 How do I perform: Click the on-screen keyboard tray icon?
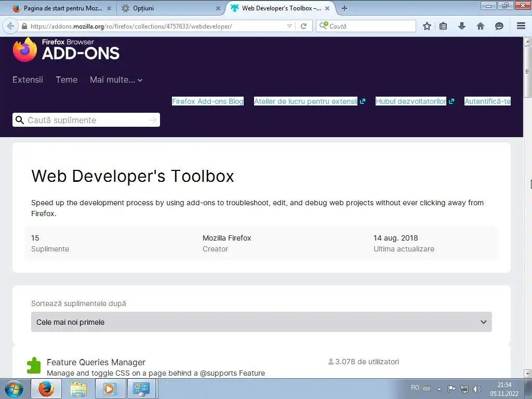(427, 389)
